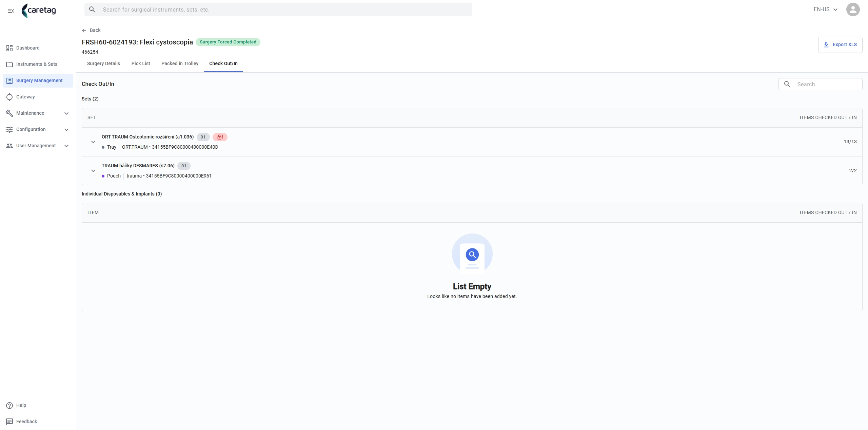Open Surgery Management in the sidebar
This screenshot has width=868, height=430.
(x=38, y=80)
